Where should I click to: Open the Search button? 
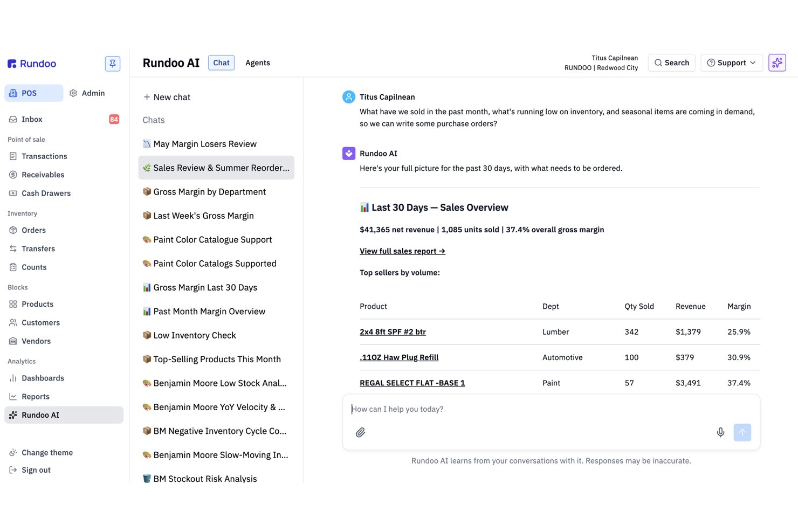(671, 63)
